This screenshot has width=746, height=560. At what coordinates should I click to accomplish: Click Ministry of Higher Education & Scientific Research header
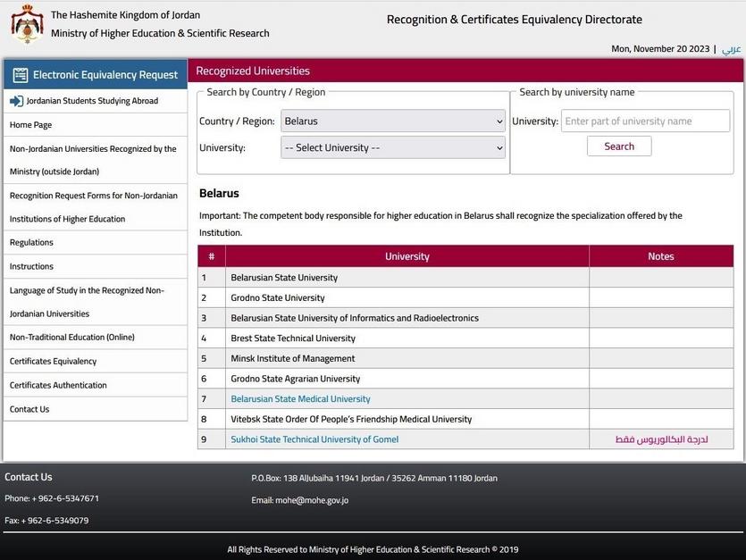pos(160,33)
